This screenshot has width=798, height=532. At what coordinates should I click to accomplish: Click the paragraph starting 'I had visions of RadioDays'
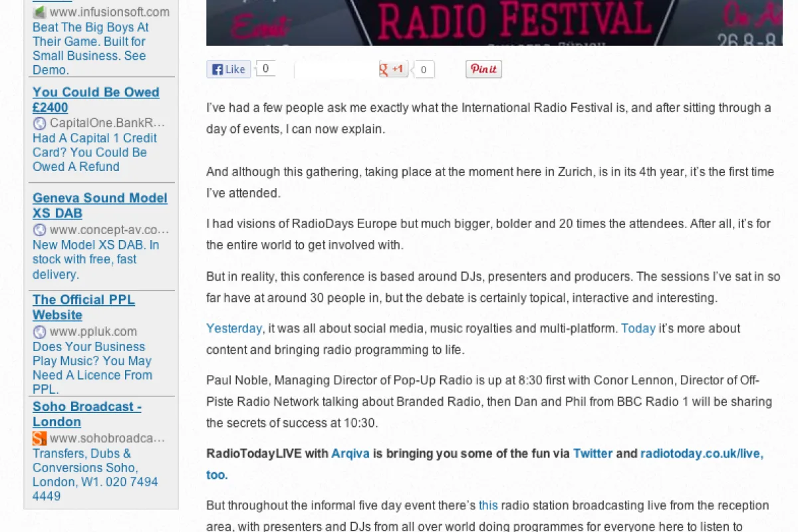488,234
